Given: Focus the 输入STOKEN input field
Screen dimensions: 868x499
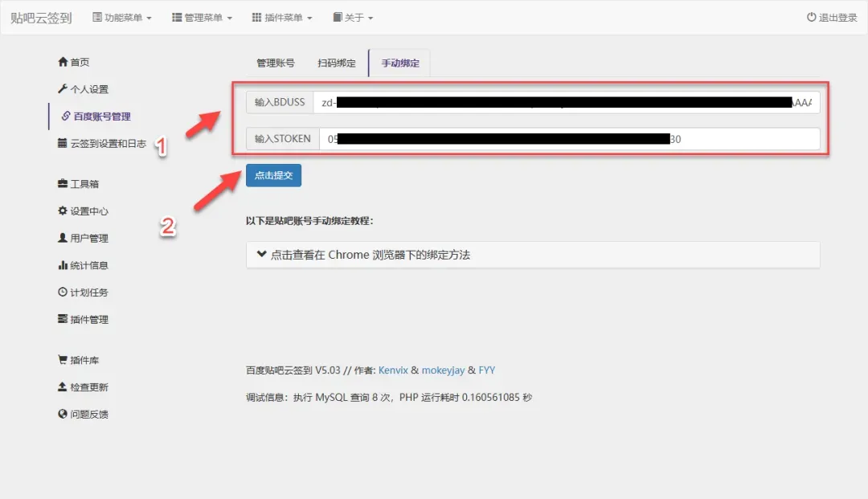Looking at the screenshot, I should tap(568, 139).
